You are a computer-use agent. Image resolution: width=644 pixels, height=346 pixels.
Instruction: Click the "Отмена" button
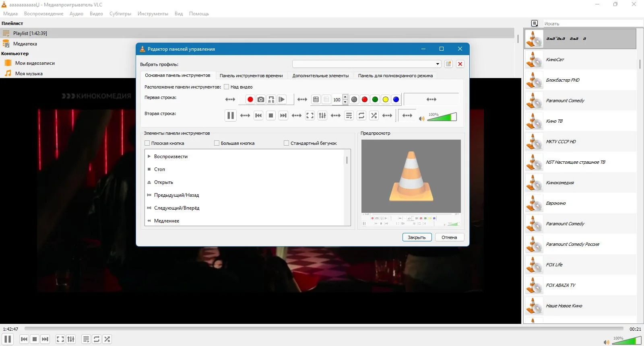[449, 237]
